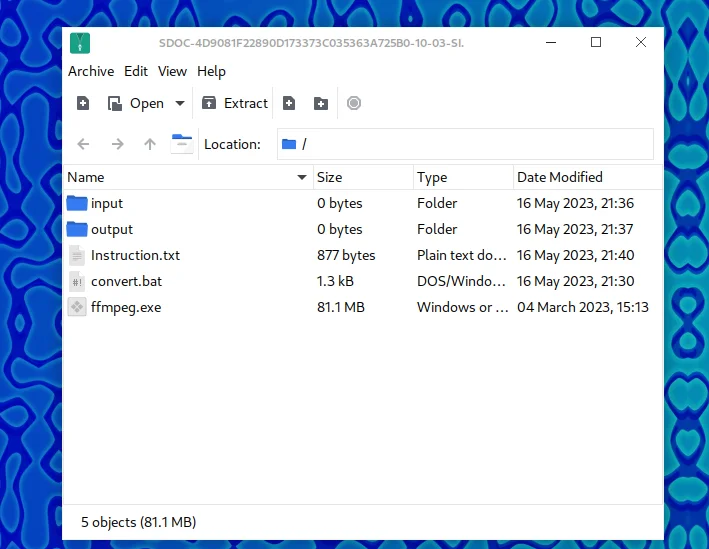Sort by the Size column header

tap(364, 177)
